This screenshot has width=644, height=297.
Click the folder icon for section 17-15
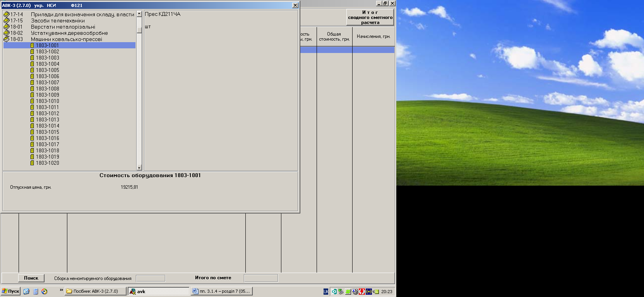(x=6, y=20)
